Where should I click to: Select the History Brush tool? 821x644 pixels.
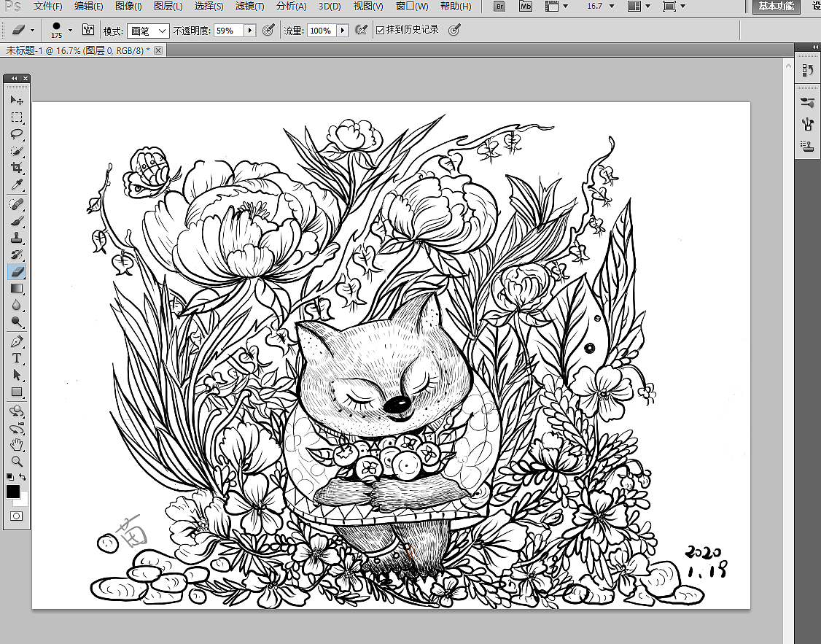tap(17, 255)
